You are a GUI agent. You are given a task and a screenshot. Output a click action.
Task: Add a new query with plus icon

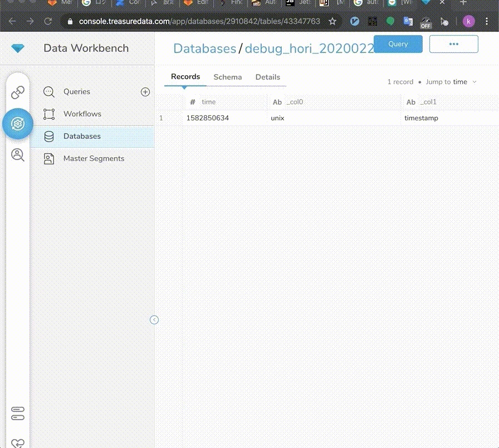145,92
